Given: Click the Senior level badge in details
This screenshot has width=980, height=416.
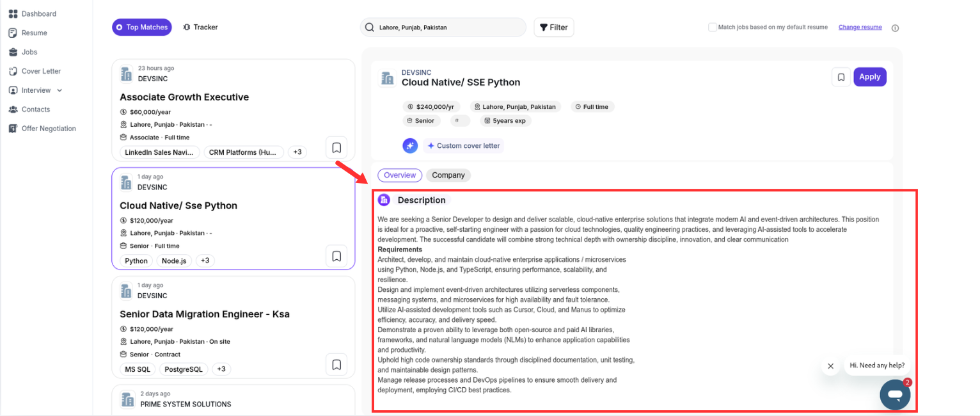Looking at the screenshot, I should point(421,120).
